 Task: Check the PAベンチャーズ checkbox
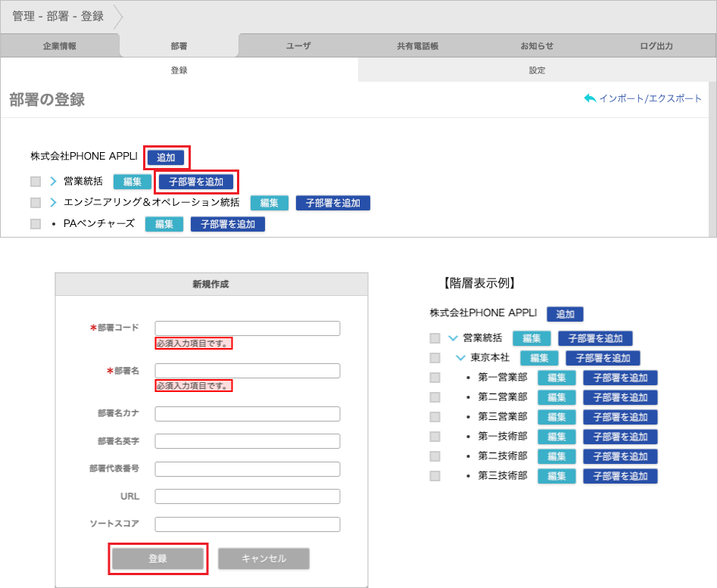[36, 224]
